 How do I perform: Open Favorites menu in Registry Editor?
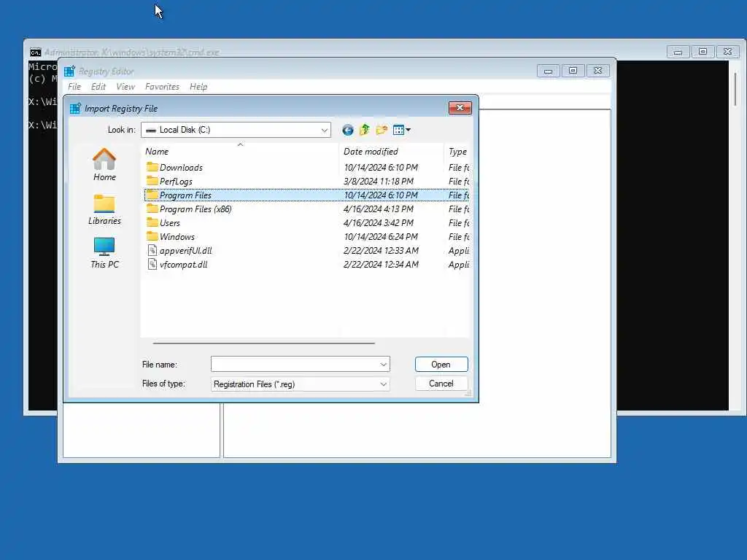pyautogui.click(x=162, y=87)
